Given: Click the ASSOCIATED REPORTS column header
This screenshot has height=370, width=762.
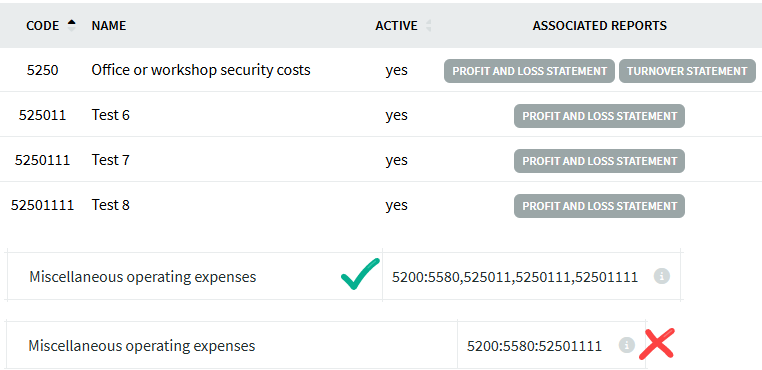Looking at the screenshot, I should (600, 26).
